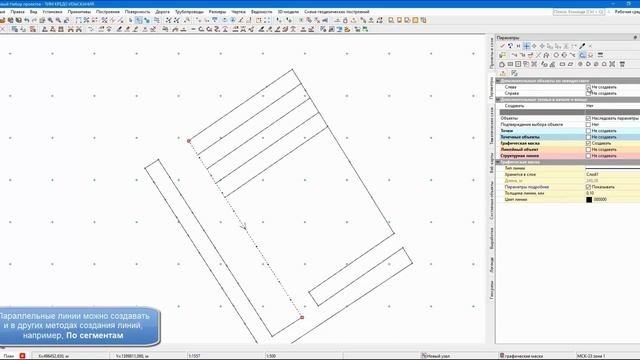
Task: Click the polygon contour icon in third row
Action: click(502, 64)
